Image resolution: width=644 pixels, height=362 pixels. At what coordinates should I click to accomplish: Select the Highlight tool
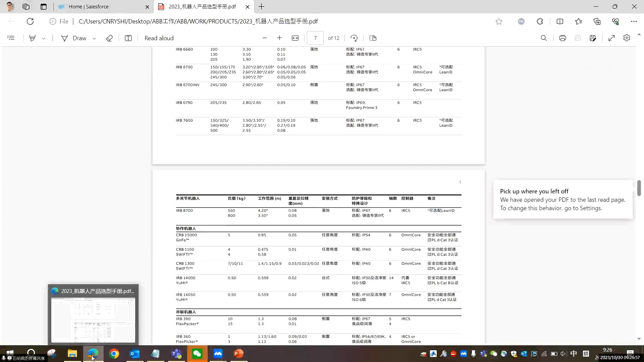click(32, 38)
